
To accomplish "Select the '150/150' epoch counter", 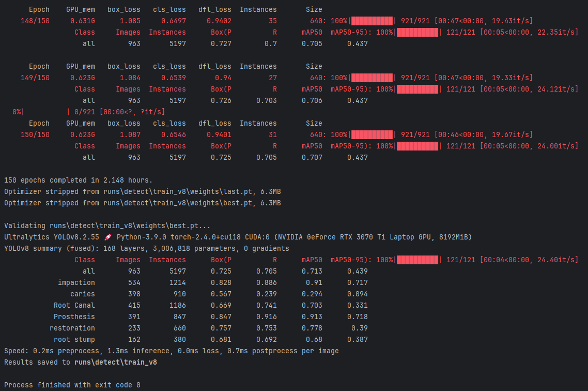I will click(35, 134).
